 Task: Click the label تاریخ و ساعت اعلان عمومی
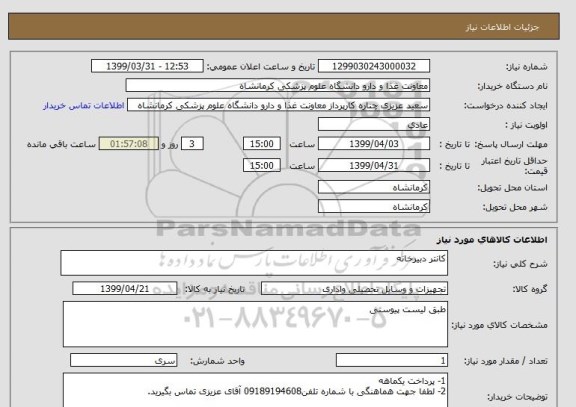[x=261, y=67]
